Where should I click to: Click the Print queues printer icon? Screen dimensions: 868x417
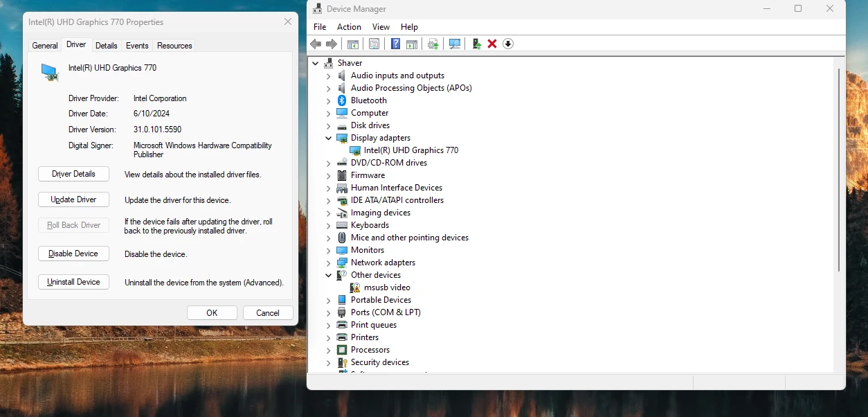pyautogui.click(x=342, y=325)
